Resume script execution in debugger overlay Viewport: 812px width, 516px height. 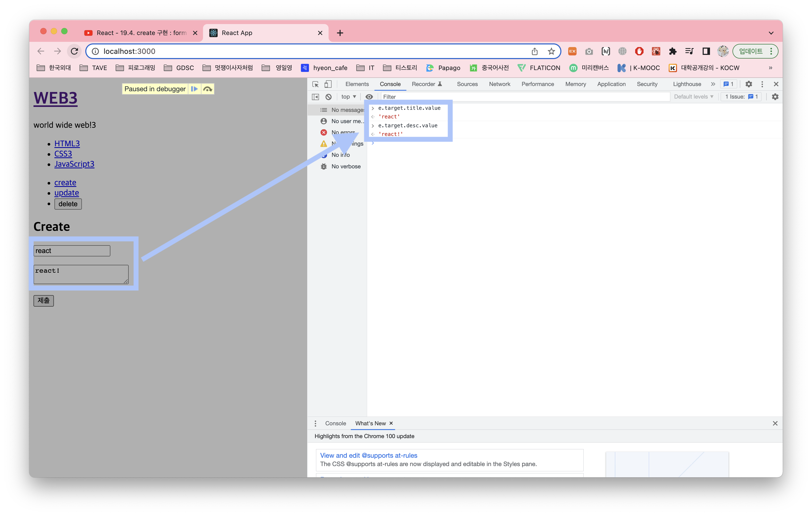(194, 89)
